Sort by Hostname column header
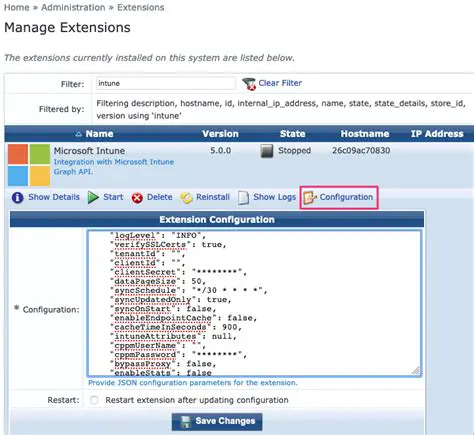The image size is (474, 435). pos(365,134)
